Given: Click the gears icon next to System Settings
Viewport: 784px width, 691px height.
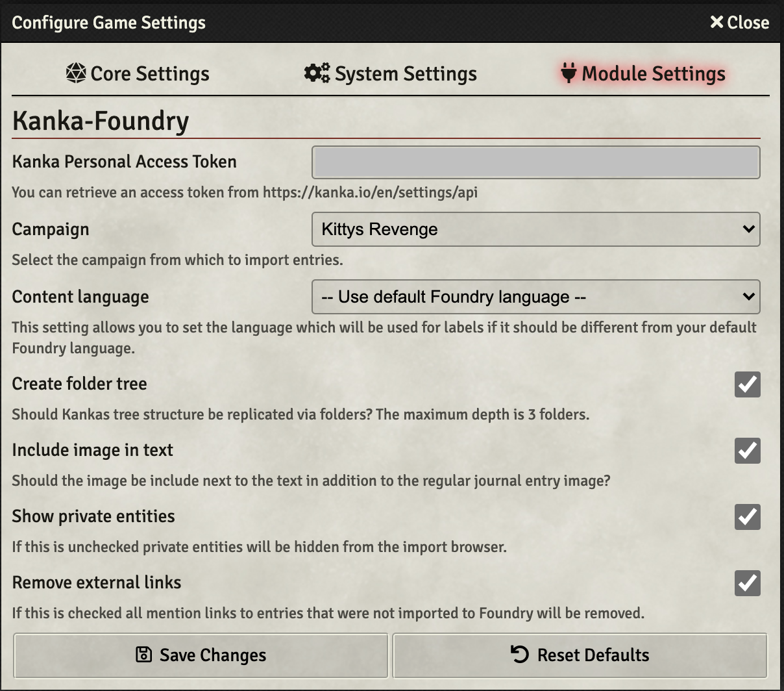Looking at the screenshot, I should coord(315,73).
